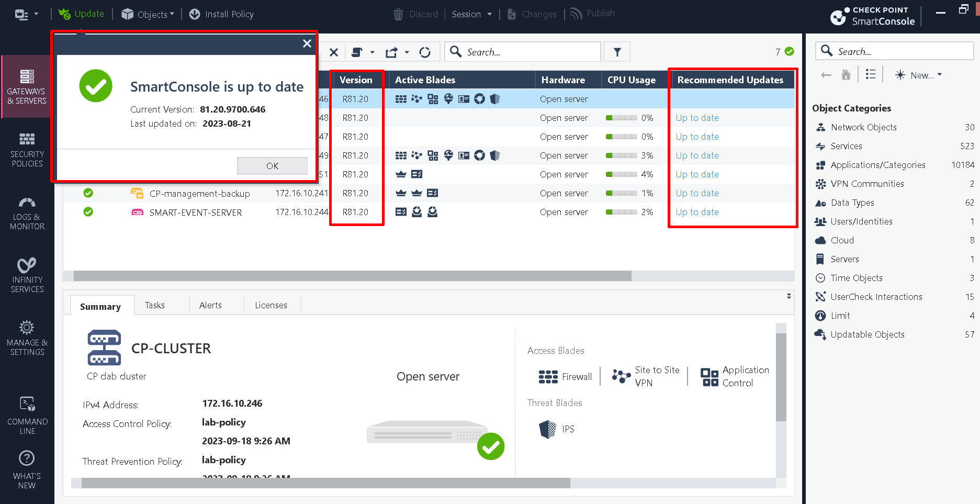
Task: Click the refresh gateways icon
Action: point(425,52)
